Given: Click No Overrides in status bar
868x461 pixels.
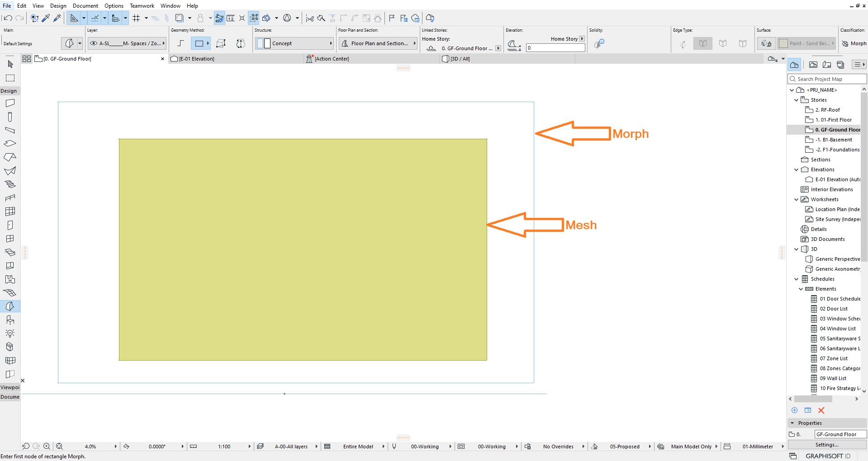Looking at the screenshot, I should coord(558,447).
